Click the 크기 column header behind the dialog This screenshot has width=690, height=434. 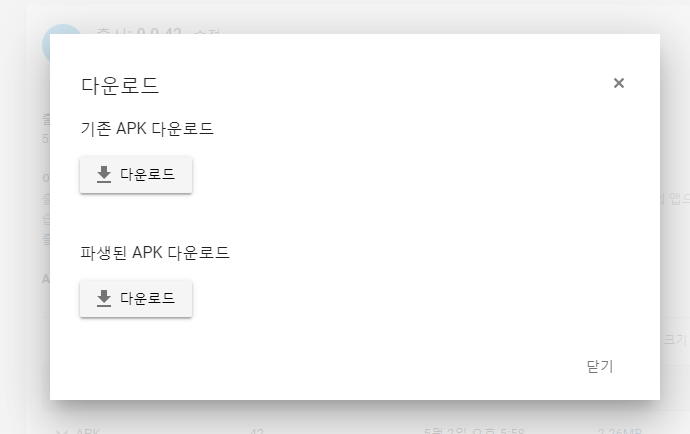click(x=674, y=340)
